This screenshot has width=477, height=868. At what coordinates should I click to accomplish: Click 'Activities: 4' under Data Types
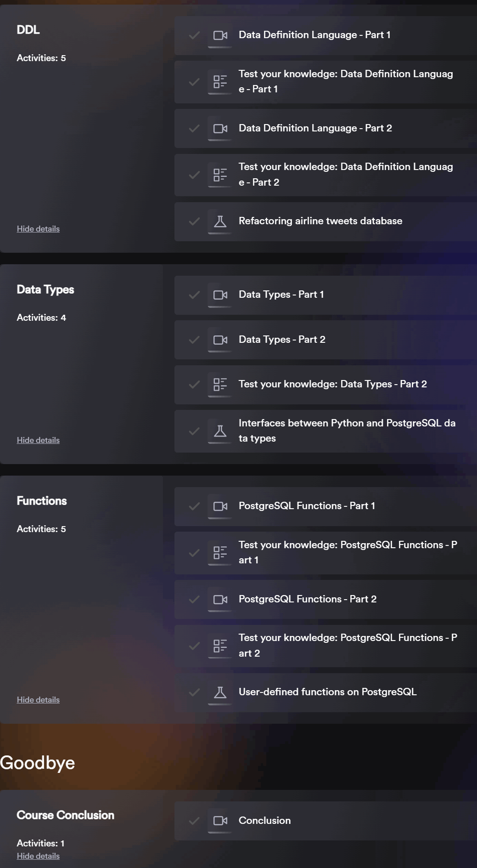pyautogui.click(x=41, y=318)
